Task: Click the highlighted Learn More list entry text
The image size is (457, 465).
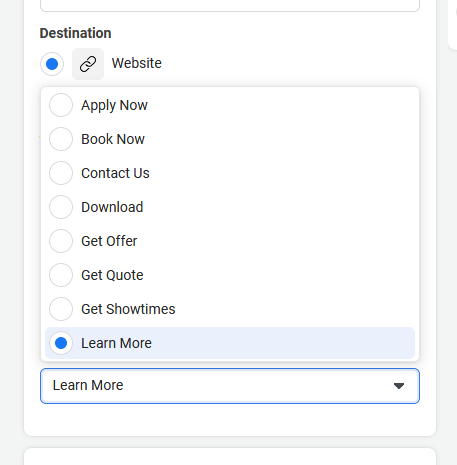Action: [x=116, y=343]
